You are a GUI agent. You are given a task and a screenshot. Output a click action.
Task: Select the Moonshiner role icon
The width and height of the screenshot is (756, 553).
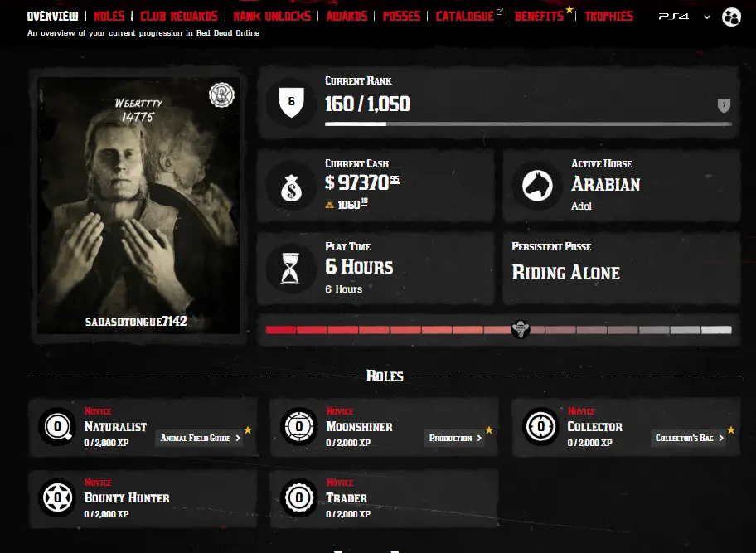click(x=299, y=427)
